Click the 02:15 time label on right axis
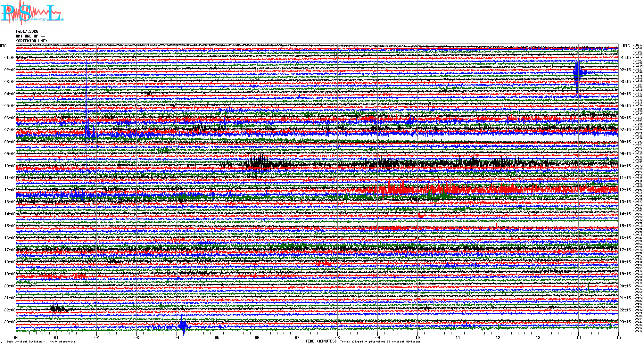Screen dimensions: 644x346 [625, 70]
